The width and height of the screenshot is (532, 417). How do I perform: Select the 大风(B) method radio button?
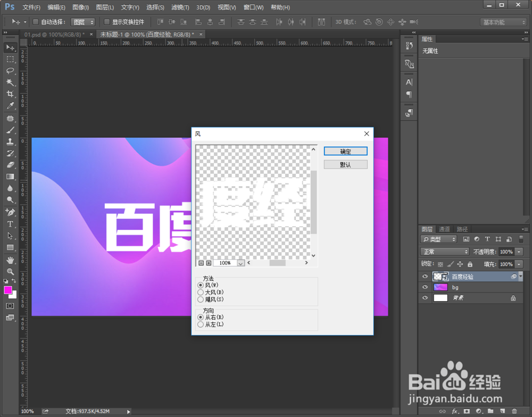[x=201, y=293]
